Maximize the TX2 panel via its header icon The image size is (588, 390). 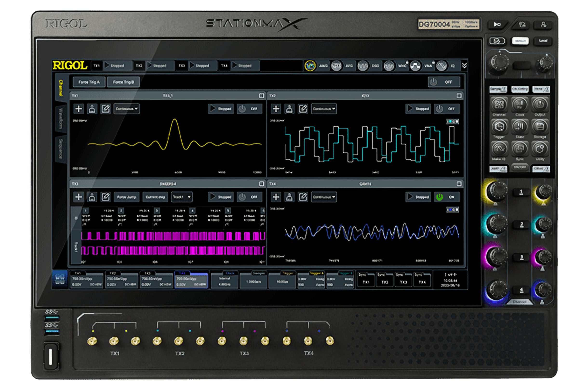pyautogui.click(x=459, y=96)
